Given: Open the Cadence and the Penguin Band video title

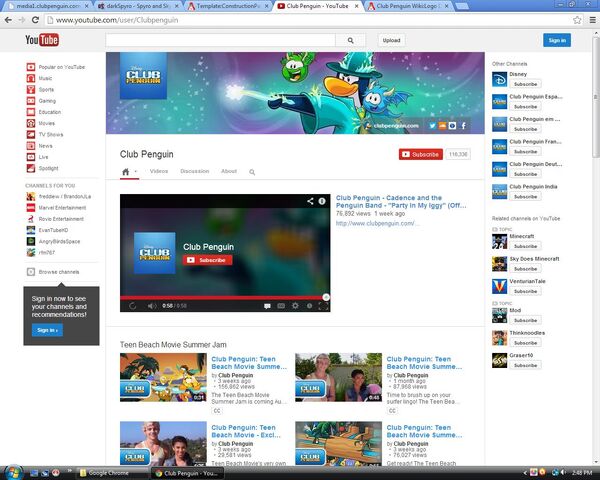Looking at the screenshot, I should tap(401, 201).
